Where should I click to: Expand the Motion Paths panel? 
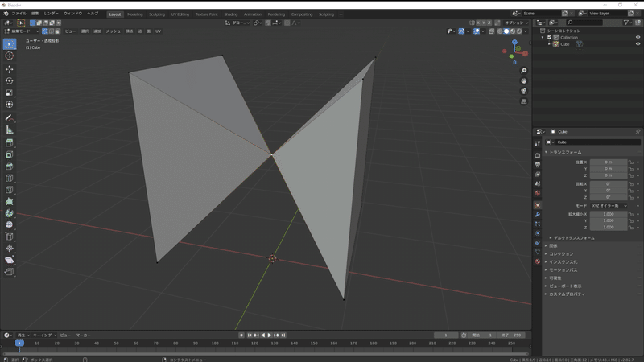click(561, 270)
